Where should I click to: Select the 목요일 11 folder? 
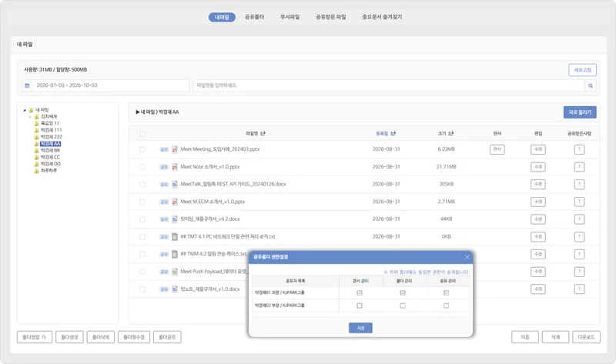(50, 123)
